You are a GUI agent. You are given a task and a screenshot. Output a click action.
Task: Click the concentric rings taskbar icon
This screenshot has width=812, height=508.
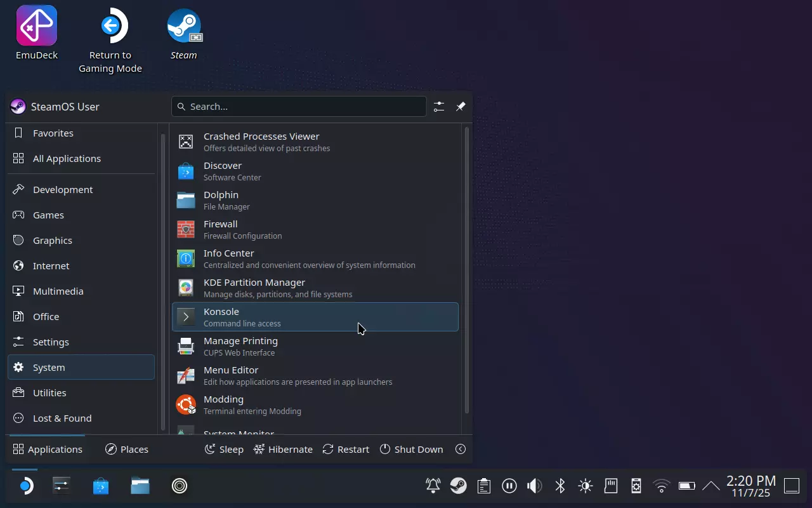pyautogui.click(x=180, y=486)
